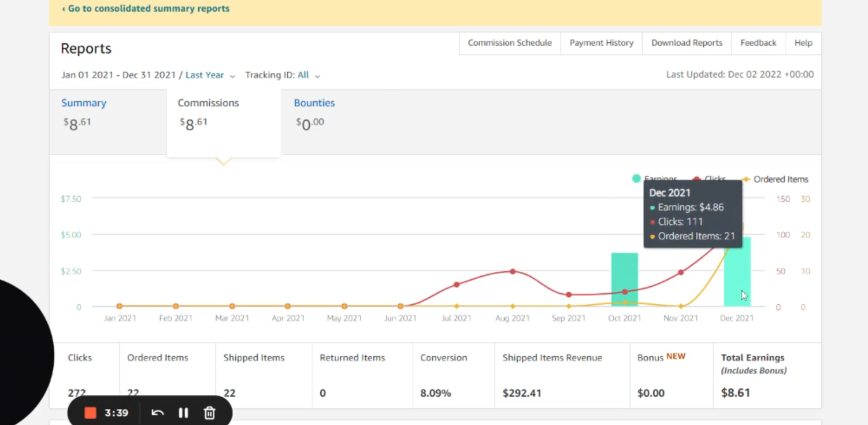Open the Feedback link
The width and height of the screenshot is (868, 425).
758,43
